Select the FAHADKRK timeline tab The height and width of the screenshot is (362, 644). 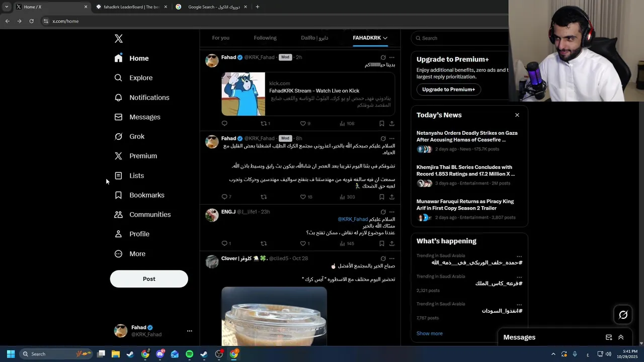[367, 38]
